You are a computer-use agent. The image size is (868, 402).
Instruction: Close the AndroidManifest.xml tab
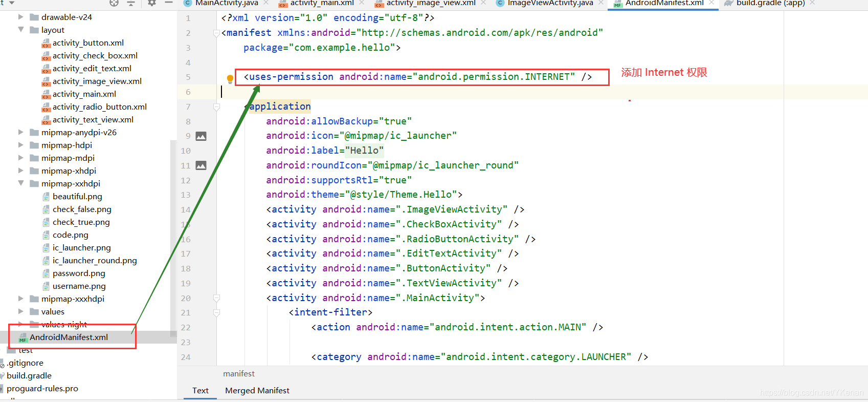[711, 3]
